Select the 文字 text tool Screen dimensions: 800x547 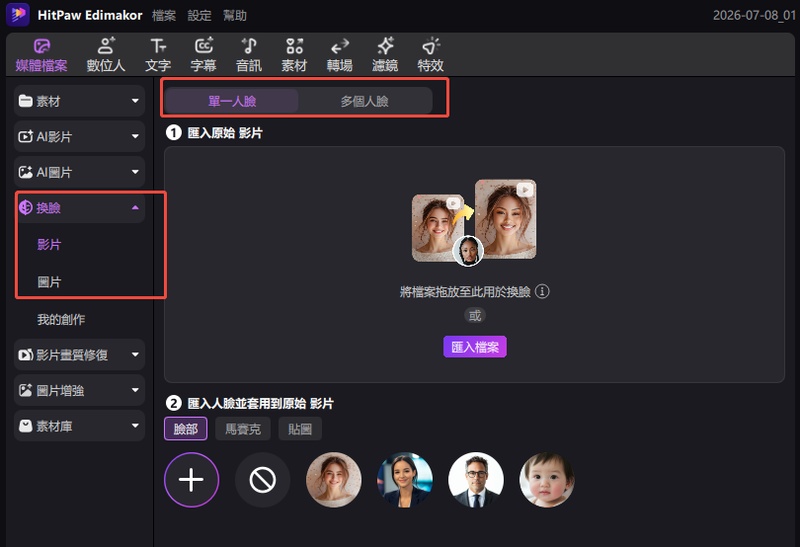(x=158, y=54)
